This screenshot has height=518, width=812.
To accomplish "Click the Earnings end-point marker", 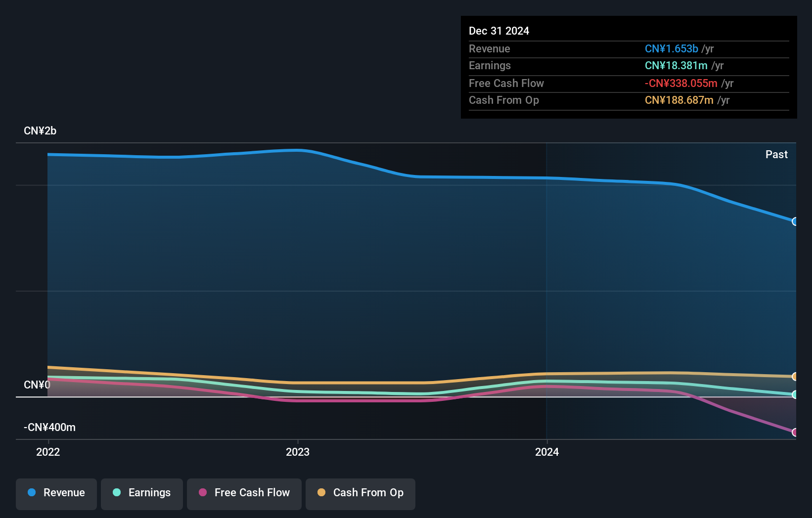I will 795,394.
